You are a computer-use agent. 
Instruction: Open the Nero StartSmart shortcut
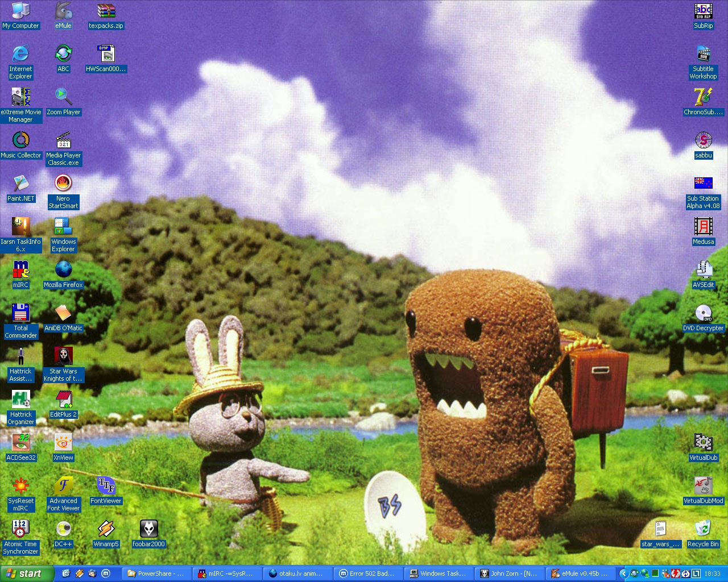pos(63,192)
